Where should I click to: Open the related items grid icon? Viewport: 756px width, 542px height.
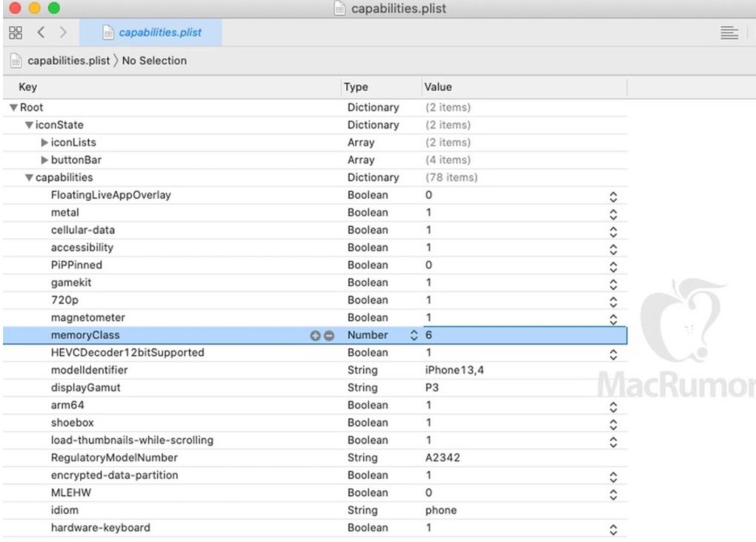[16, 33]
